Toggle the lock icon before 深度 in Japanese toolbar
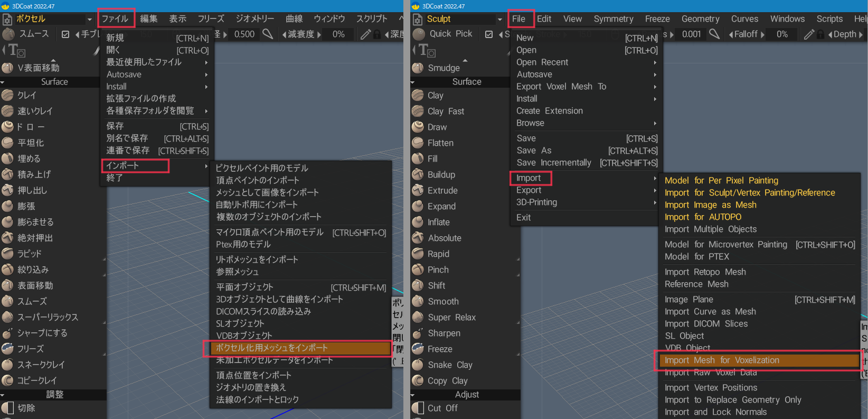The image size is (868, 419). tap(377, 34)
